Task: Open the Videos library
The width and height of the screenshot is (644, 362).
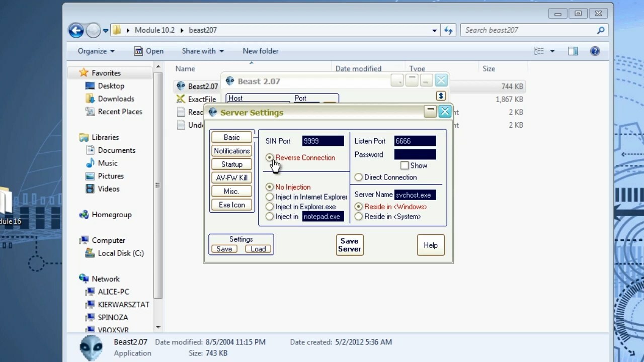Action: [109, 189]
